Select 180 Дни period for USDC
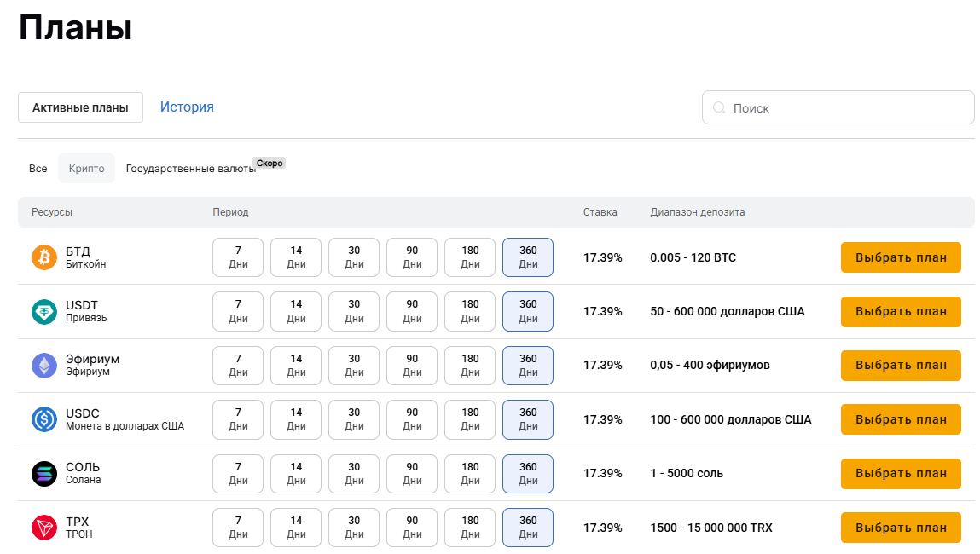Image resolution: width=980 pixels, height=554 pixels. coord(470,419)
